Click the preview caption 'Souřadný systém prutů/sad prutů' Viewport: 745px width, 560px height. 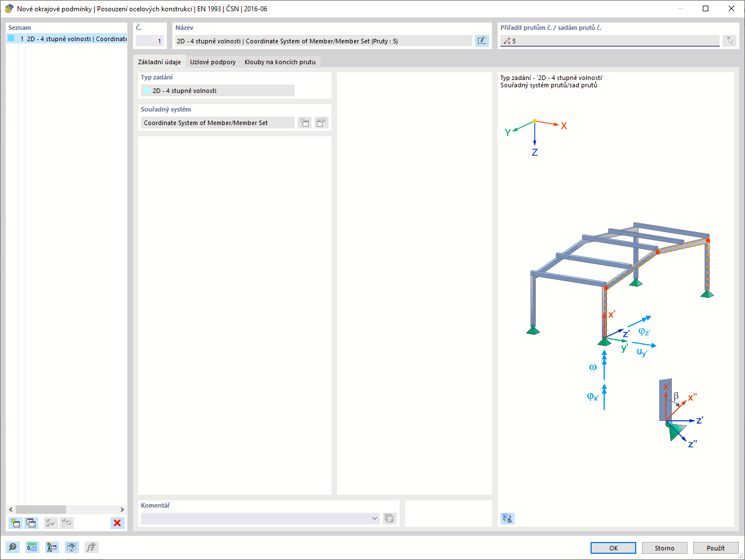point(549,85)
